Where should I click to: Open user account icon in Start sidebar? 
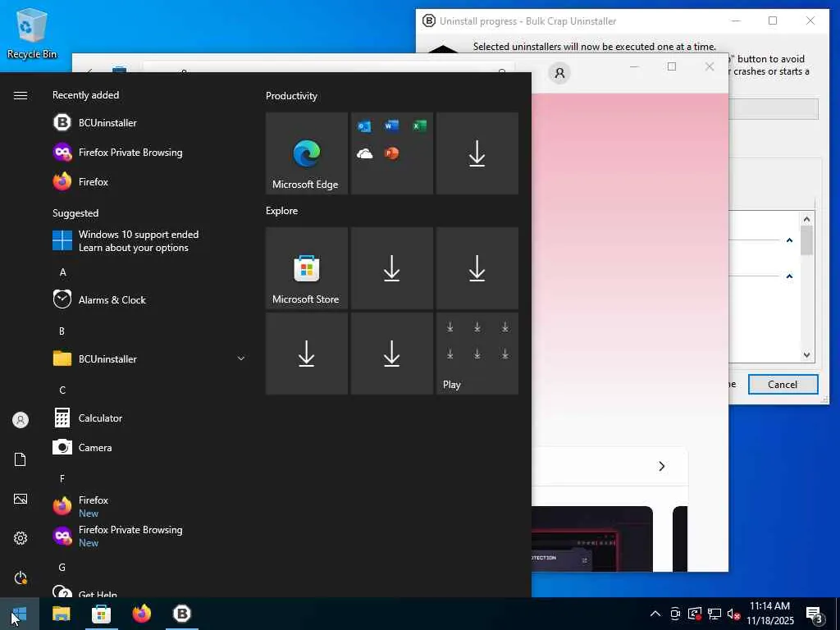pyautogui.click(x=21, y=420)
